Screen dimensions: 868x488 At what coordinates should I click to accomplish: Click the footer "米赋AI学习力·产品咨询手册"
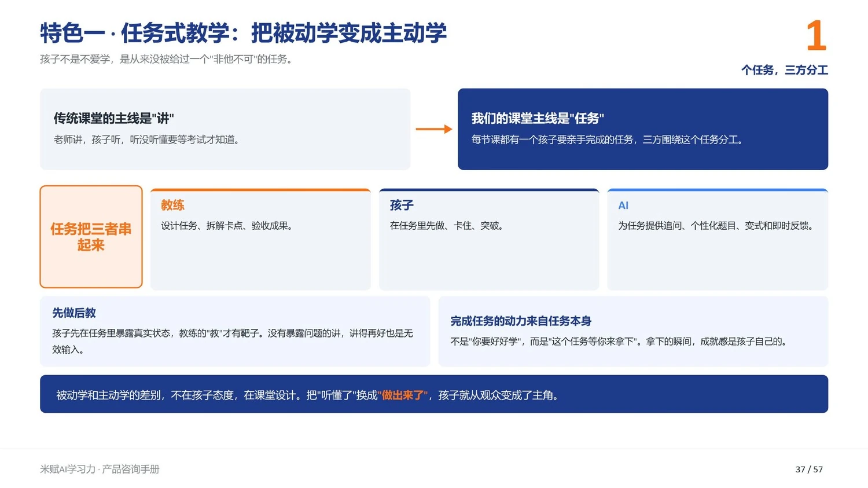click(x=100, y=469)
